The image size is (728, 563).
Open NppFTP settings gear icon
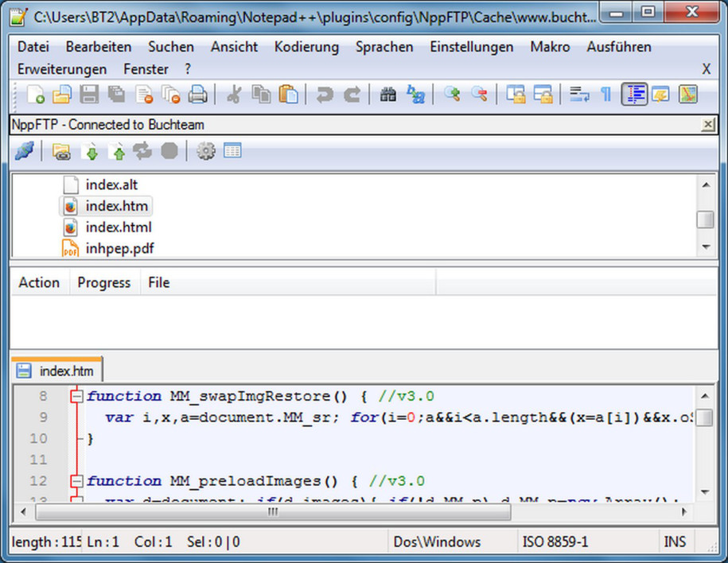pos(206,151)
